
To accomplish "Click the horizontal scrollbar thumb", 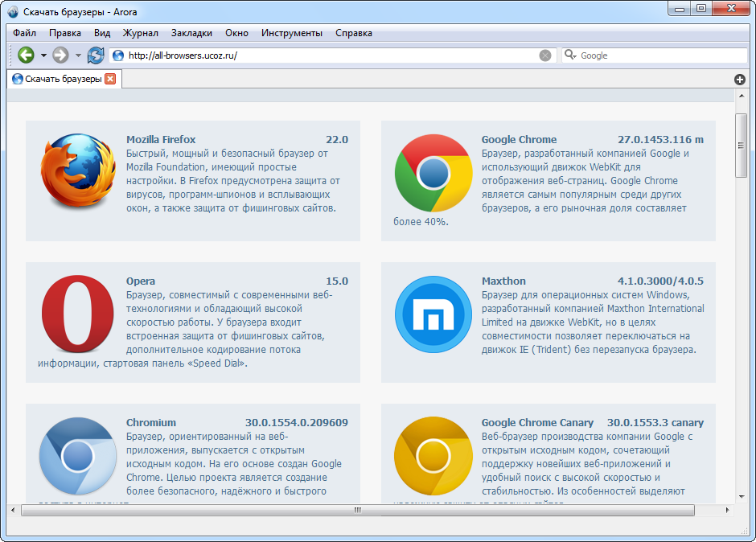I will coord(358,510).
